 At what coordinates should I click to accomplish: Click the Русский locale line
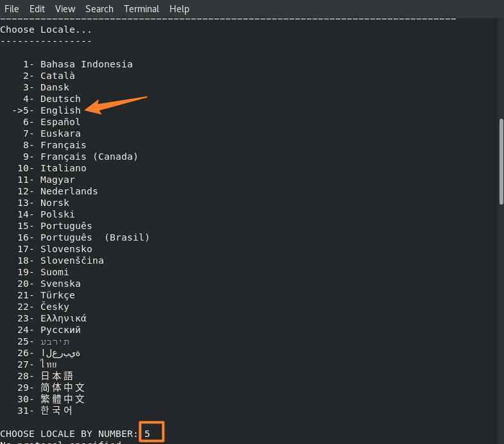[60, 330]
